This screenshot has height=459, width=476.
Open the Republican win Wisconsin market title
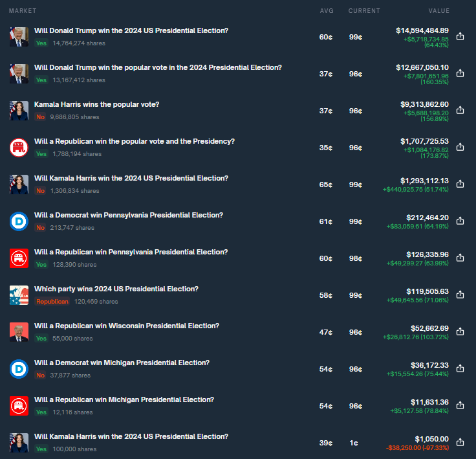pyautogui.click(x=126, y=326)
